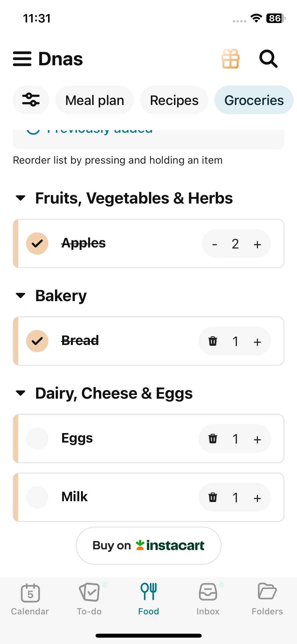297x644 pixels.
Task: Collapse the Fruits, Vegetables & Herbs section
Action: [x=21, y=198]
